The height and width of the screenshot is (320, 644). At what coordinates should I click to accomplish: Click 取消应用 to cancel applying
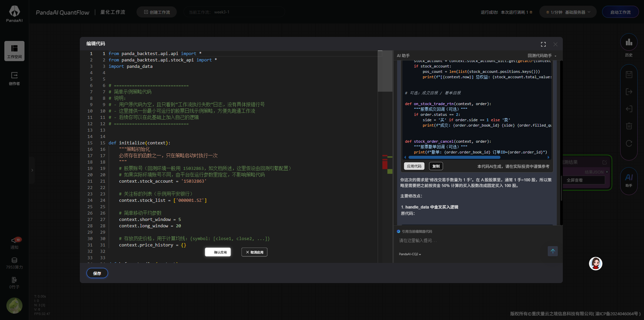[x=254, y=252]
